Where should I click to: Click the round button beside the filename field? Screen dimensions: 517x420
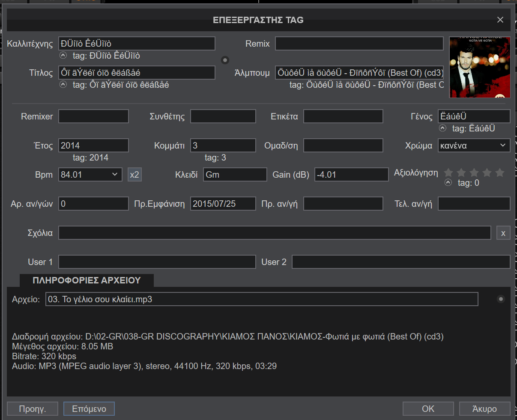point(500,299)
